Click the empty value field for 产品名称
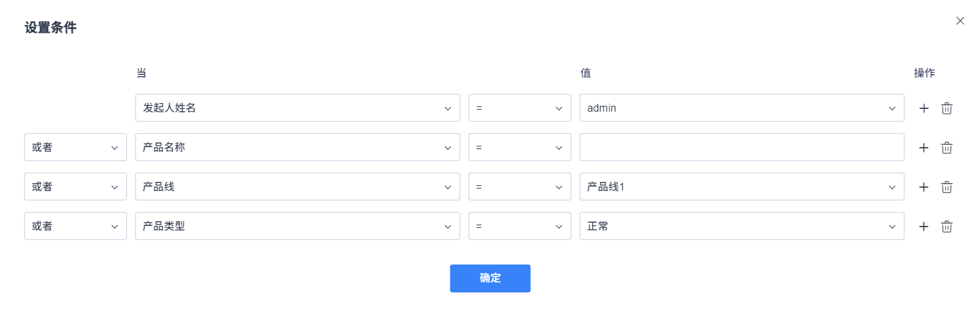Screen dimensions: 980x331 tap(742, 147)
